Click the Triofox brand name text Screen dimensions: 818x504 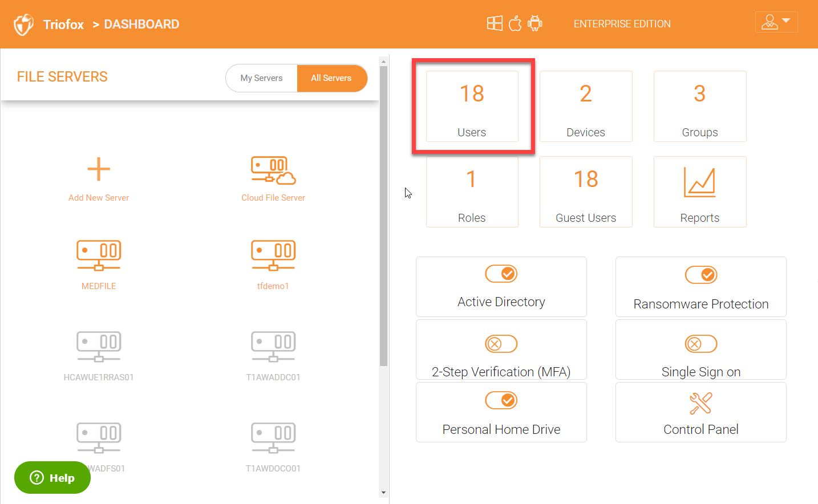(63, 25)
